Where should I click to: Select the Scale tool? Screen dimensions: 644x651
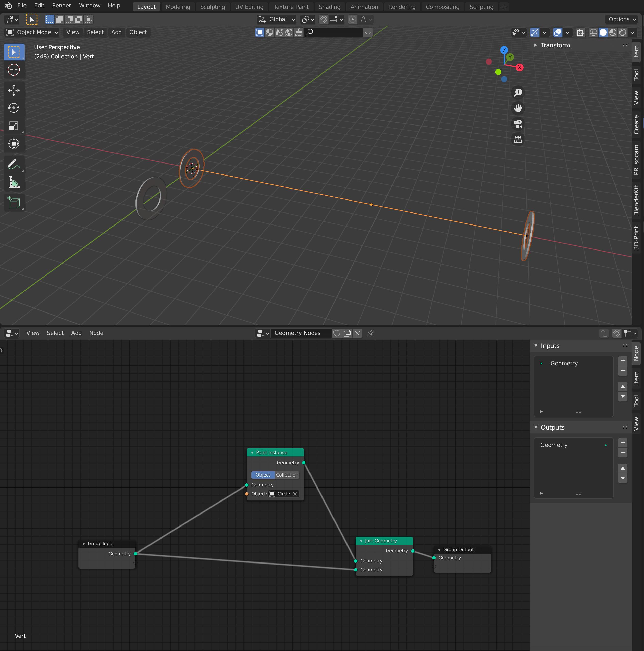(14, 126)
